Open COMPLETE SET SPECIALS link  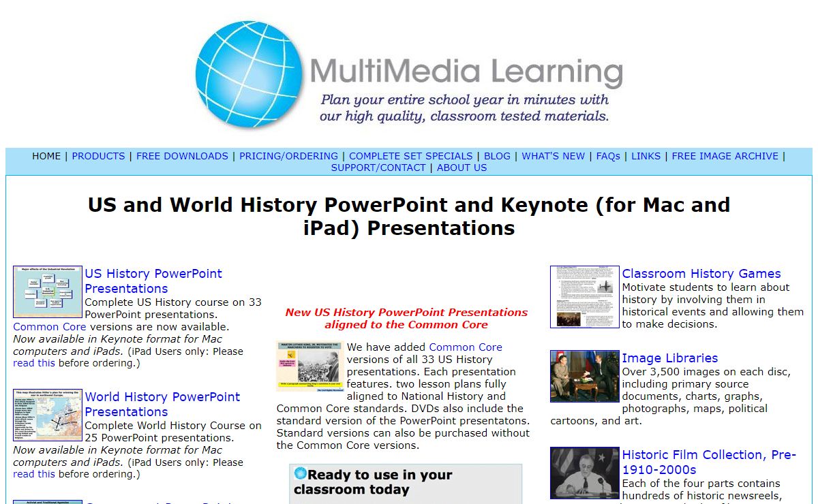tap(410, 156)
